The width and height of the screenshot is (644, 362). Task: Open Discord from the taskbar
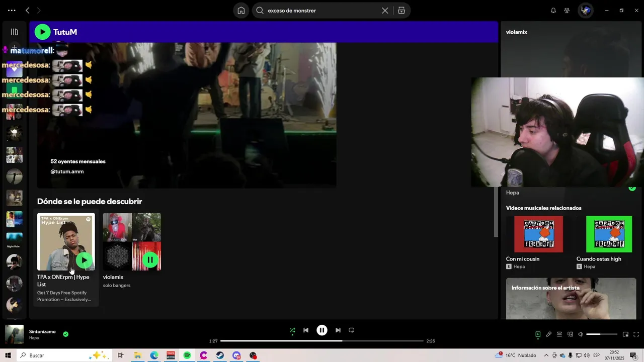[x=236, y=355]
